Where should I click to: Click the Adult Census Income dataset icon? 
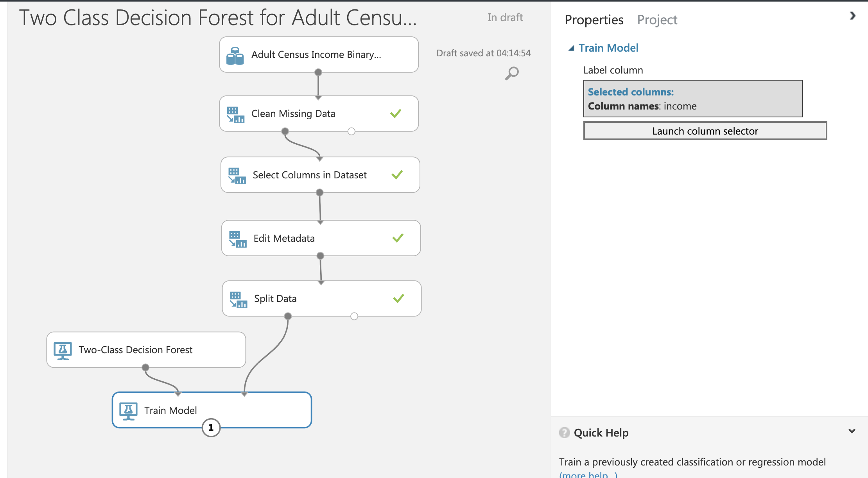[x=235, y=55]
